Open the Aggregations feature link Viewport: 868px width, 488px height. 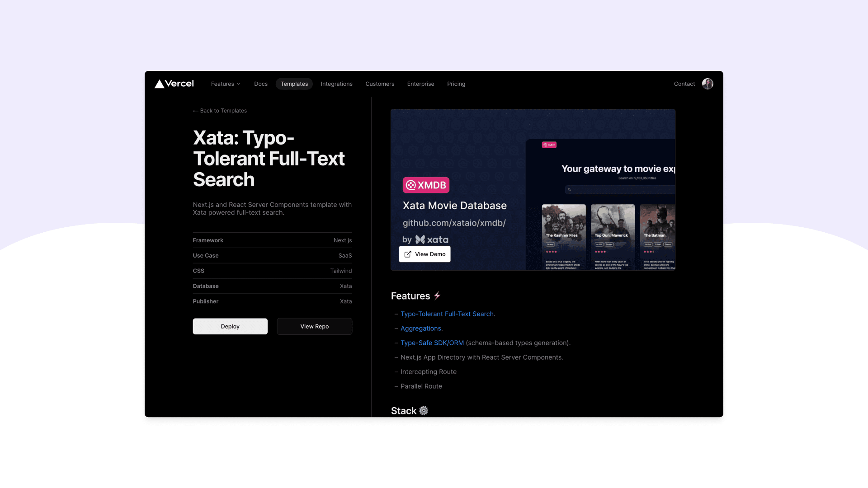pos(421,328)
